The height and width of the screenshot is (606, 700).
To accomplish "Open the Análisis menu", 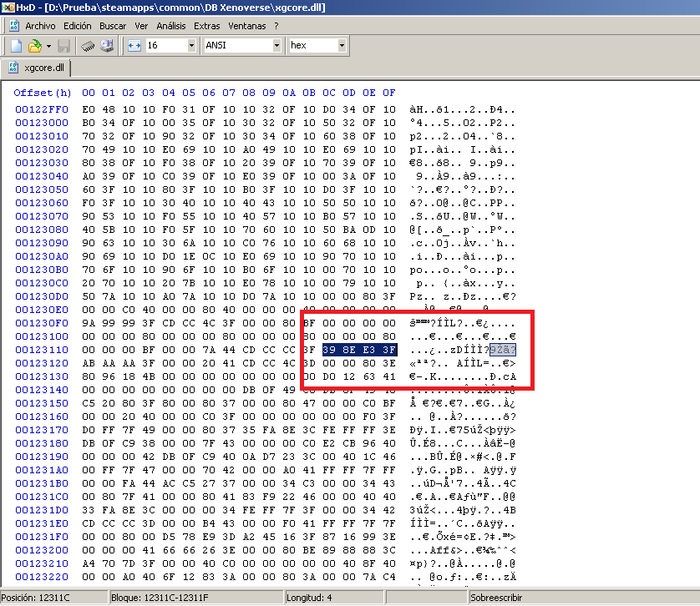I will pos(171,26).
